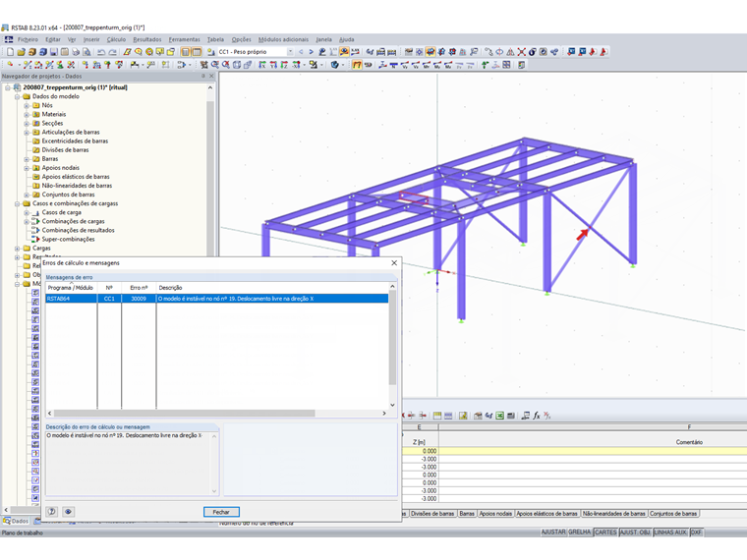
Task: Click the Undo arrow icon
Action: [101, 52]
